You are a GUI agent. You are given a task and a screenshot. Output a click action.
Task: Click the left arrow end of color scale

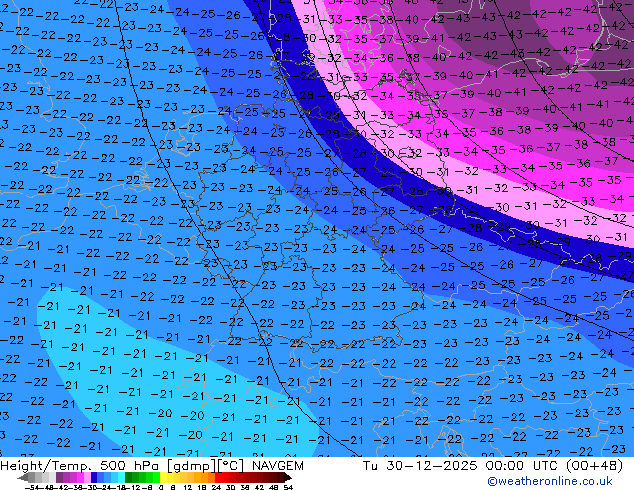point(23,477)
